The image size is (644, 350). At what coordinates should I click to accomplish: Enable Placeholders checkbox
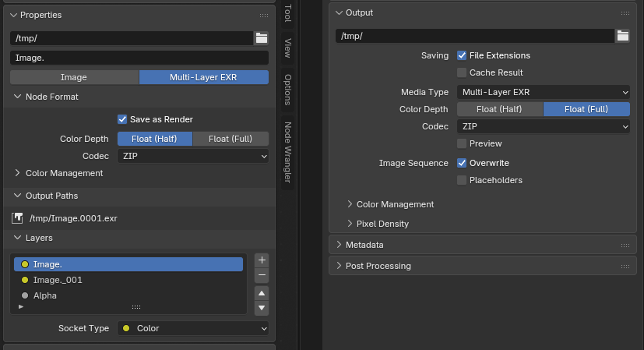click(x=462, y=181)
